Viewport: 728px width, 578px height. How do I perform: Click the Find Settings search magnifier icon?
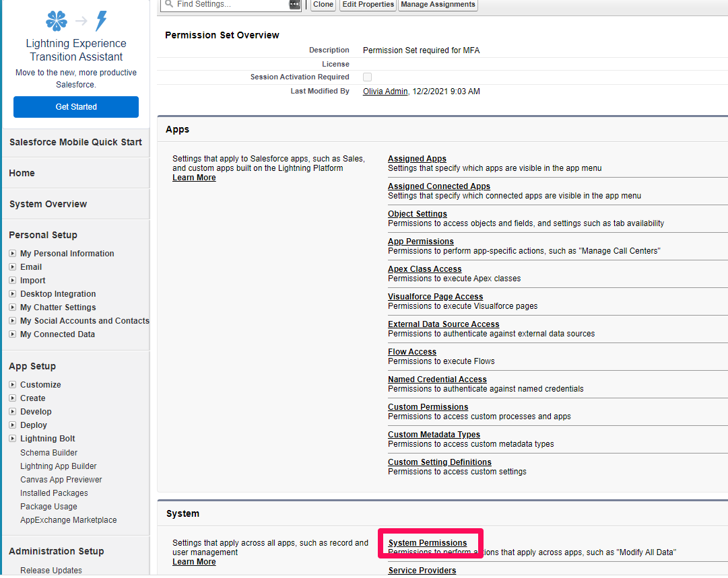(x=169, y=4)
